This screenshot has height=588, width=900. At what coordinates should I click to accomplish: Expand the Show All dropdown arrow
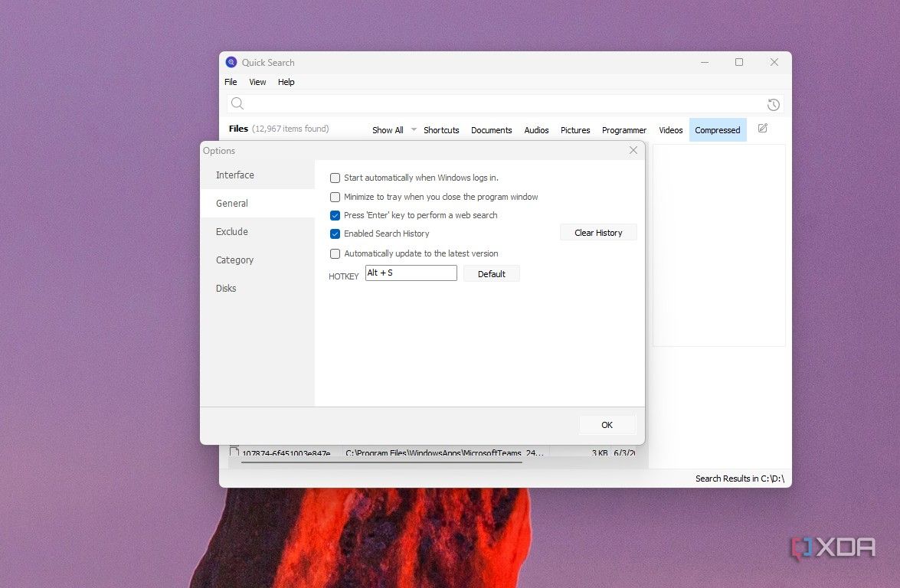coord(414,129)
